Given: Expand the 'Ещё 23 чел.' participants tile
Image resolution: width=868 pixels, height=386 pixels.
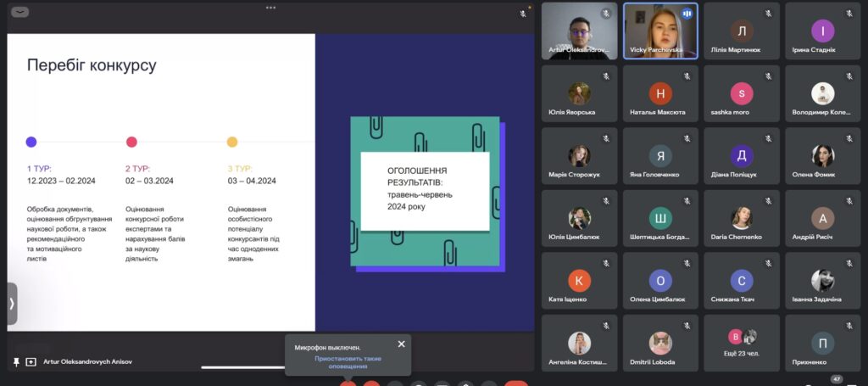Looking at the screenshot, I should point(742,342).
